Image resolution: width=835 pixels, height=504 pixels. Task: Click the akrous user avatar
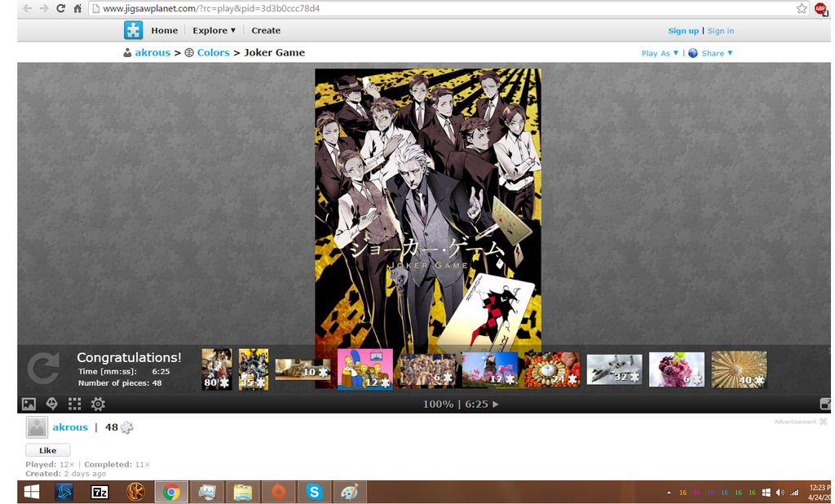point(37,427)
